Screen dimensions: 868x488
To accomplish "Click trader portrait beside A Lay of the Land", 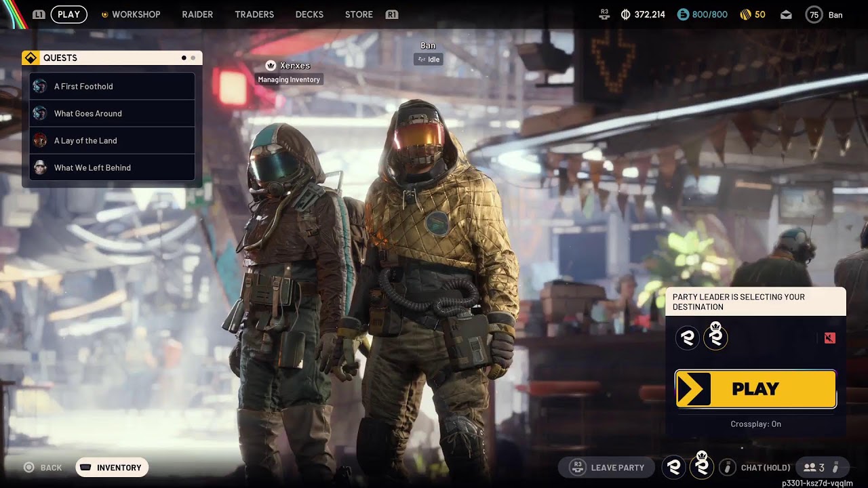I will click(40, 140).
